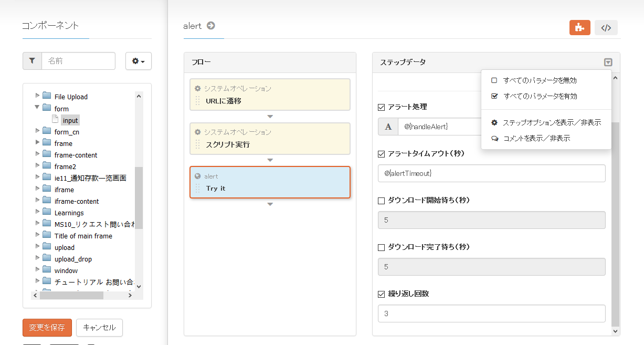
Task: Choose ステップオプションを表示/非表示 from the menu
Action: point(551,122)
